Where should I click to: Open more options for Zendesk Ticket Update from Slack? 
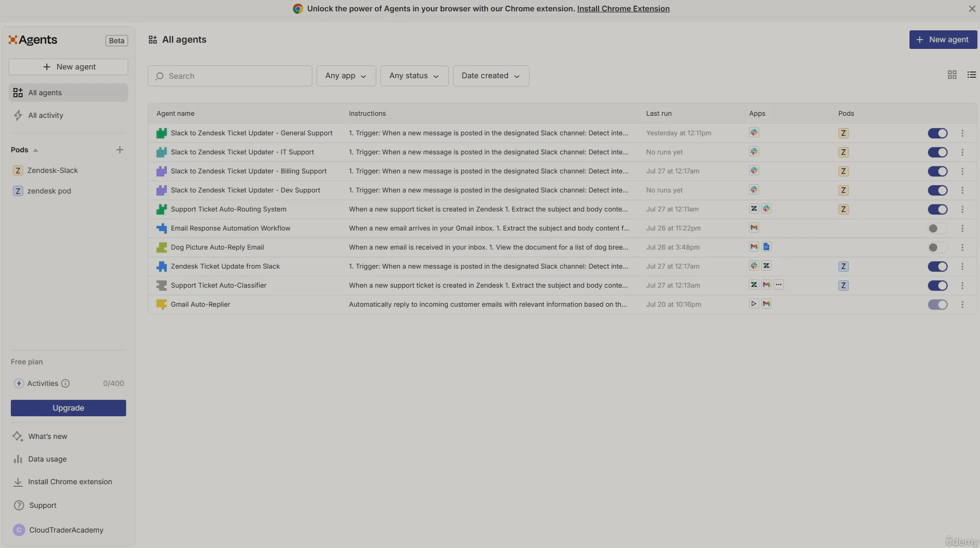point(962,267)
